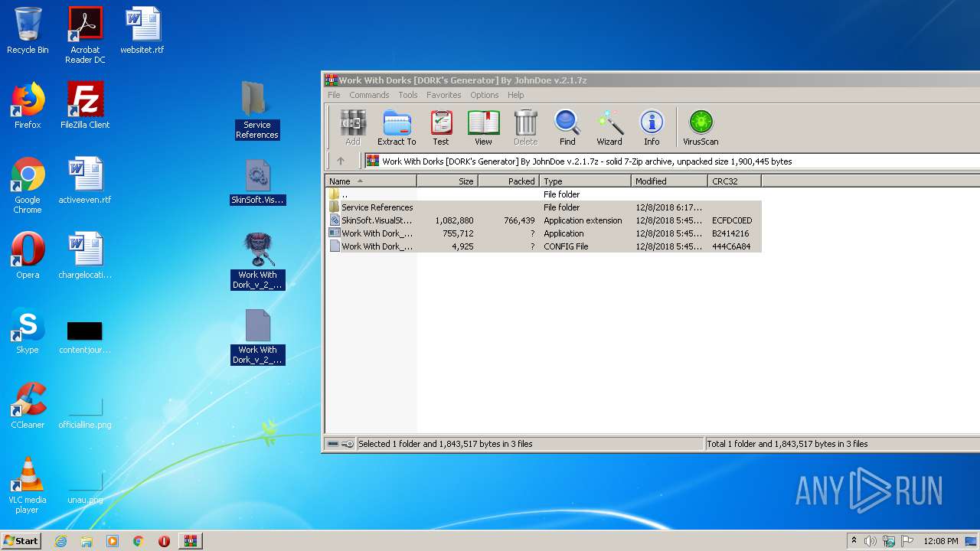Open contentjour... desktop file
Image resolution: width=980 pixels, height=551 pixels.
click(85, 337)
